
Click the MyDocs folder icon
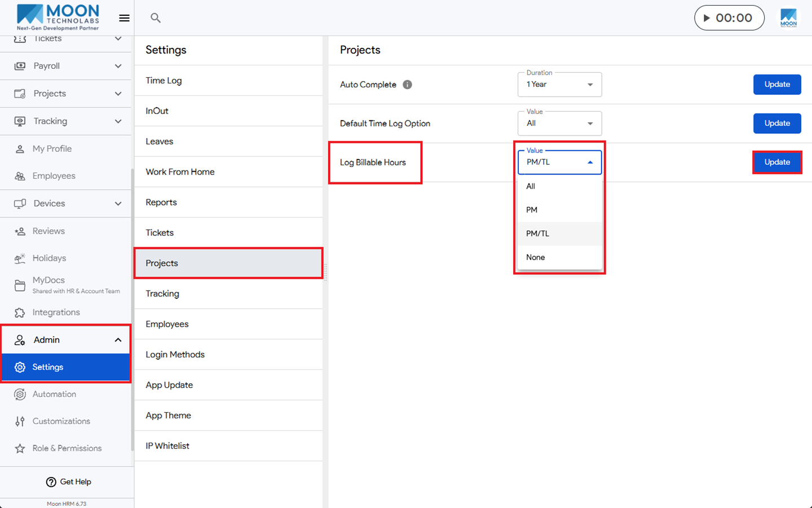(x=20, y=285)
